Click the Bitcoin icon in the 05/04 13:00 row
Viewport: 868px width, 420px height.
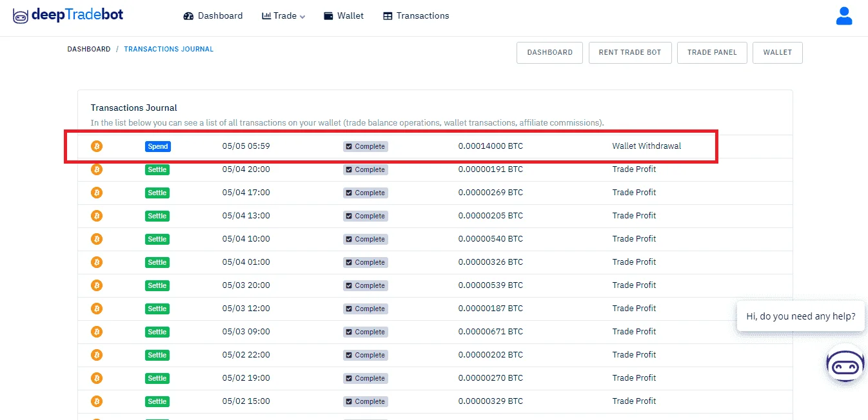click(97, 216)
